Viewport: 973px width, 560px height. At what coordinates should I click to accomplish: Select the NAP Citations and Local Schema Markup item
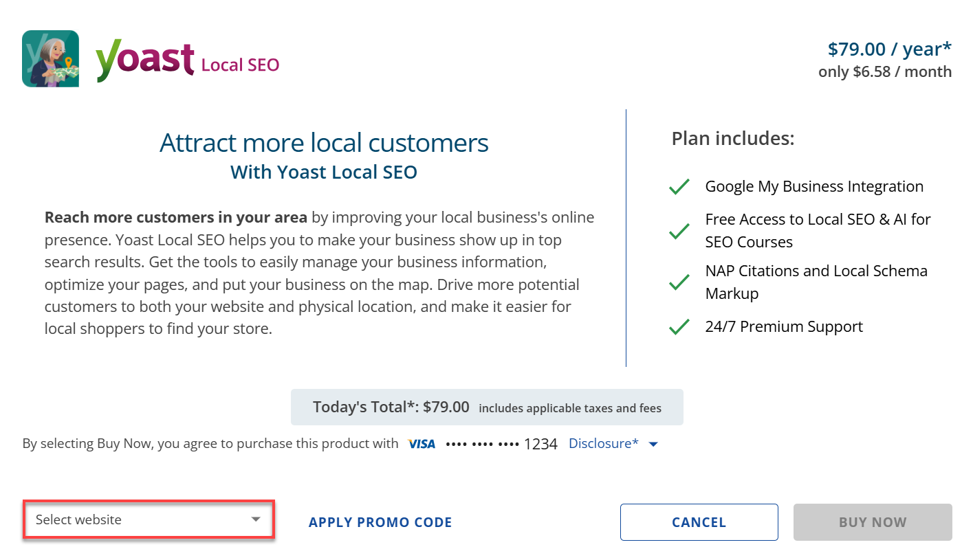coord(816,282)
